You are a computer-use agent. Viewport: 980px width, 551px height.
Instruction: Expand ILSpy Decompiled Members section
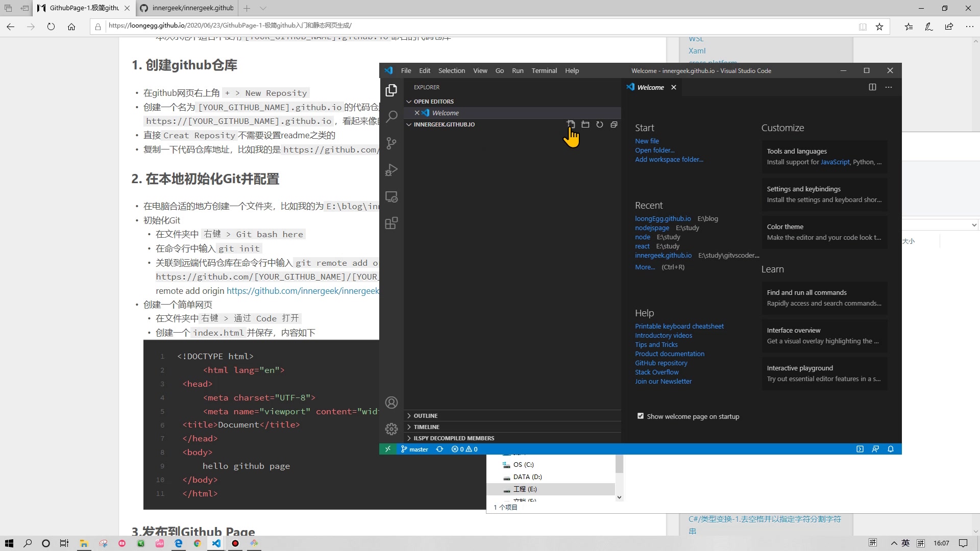pyautogui.click(x=512, y=438)
